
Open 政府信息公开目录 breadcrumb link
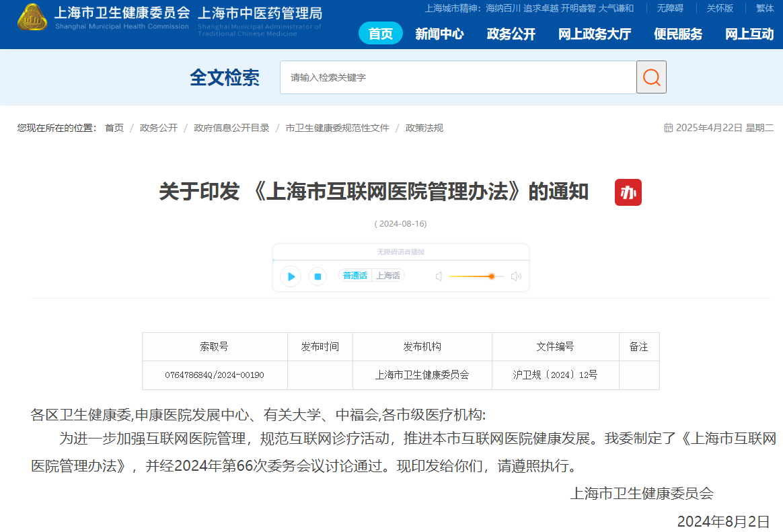(231, 128)
